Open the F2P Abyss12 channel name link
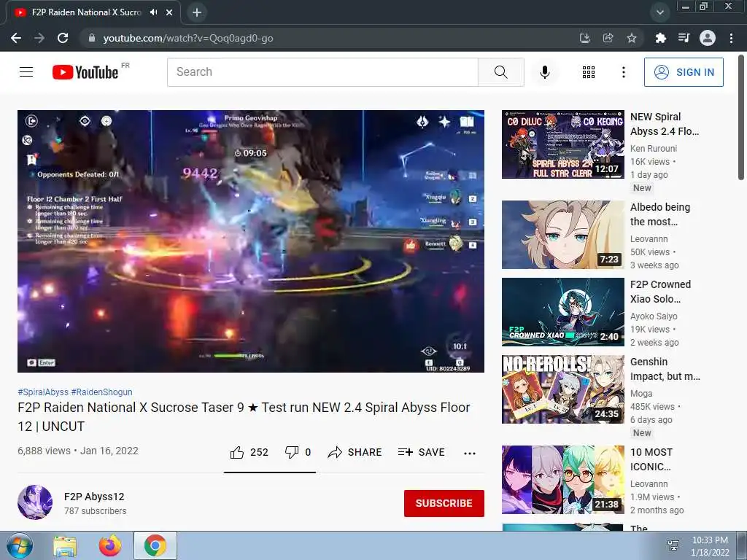The width and height of the screenshot is (747, 560). pos(94,497)
